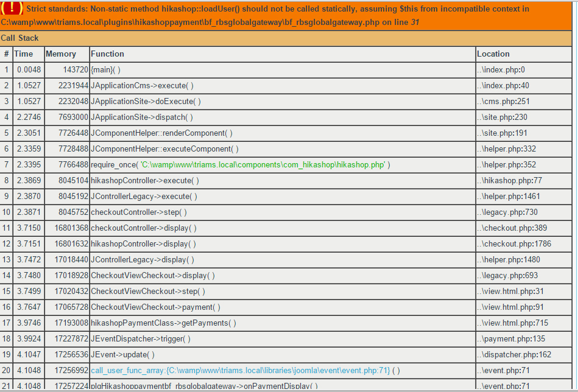Click time value 3.7150
Screen dimensions: 578x392
coord(29,228)
